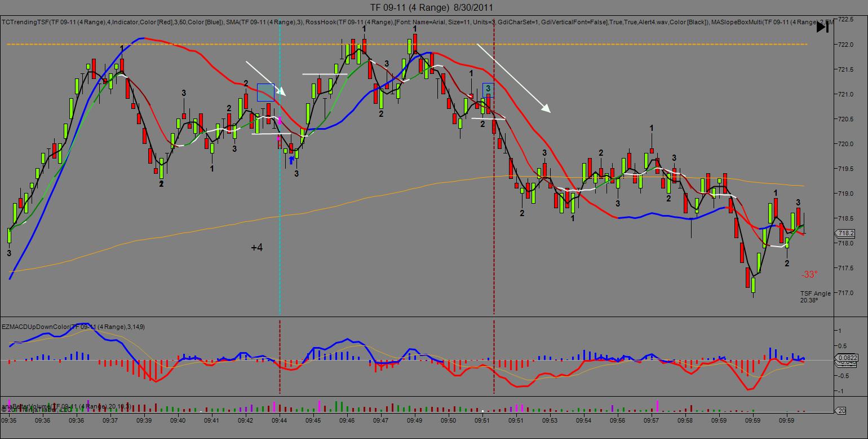Image resolution: width=868 pixels, height=439 pixels.
Task: Click the 09:50 time axis label
Action: click(x=449, y=420)
